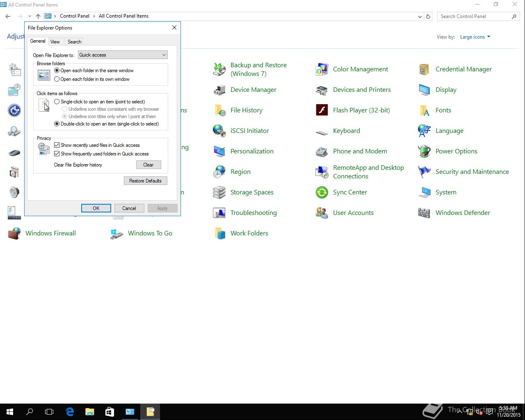Viewport: 525px width, 420px height.
Task: Open the View by Large icons dropdown
Action: pos(475,37)
